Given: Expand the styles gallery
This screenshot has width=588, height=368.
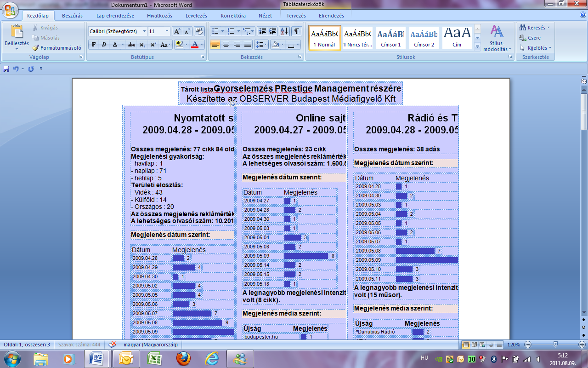Looking at the screenshot, I should point(477,46).
